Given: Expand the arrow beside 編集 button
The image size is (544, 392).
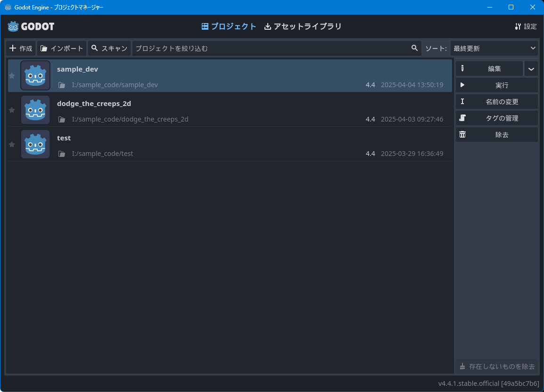Looking at the screenshot, I should (x=531, y=69).
